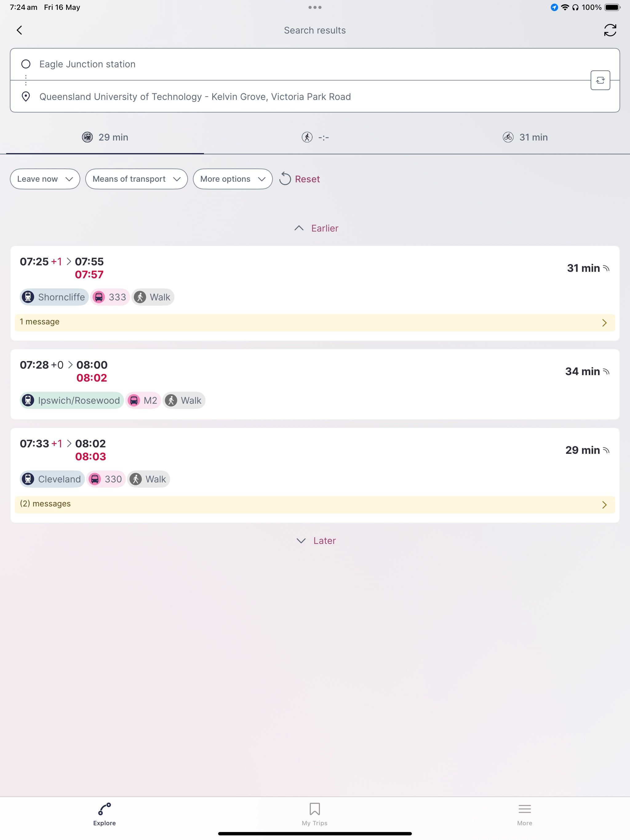Switch to the cycling tab showing 31 min
Image resolution: width=630 pixels, height=840 pixels.
(525, 137)
